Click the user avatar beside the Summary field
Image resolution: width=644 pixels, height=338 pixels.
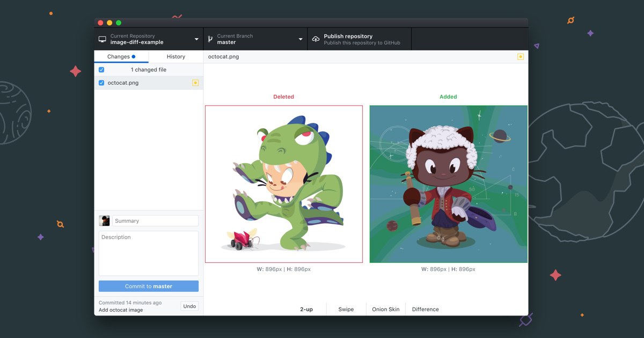104,221
